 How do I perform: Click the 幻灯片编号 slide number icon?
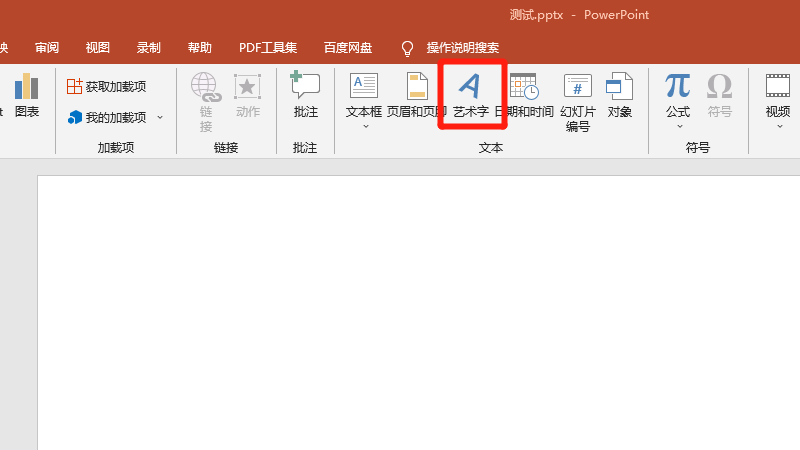[x=578, y=88]
